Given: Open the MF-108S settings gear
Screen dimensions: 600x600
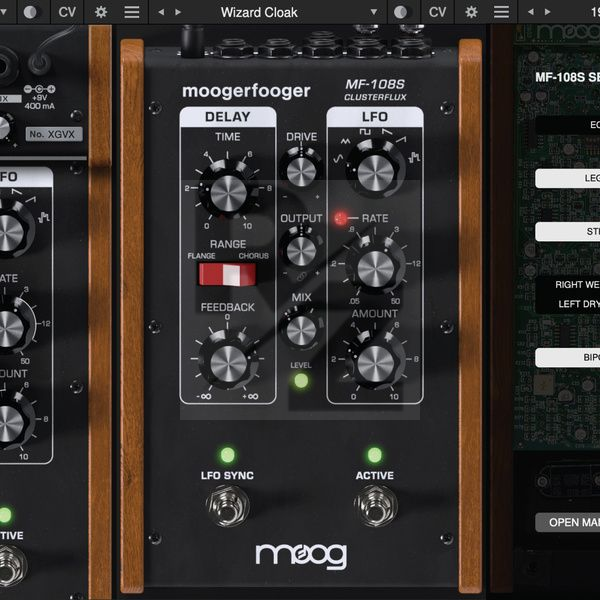Looking at the screenshot, I should pos(471,12).
